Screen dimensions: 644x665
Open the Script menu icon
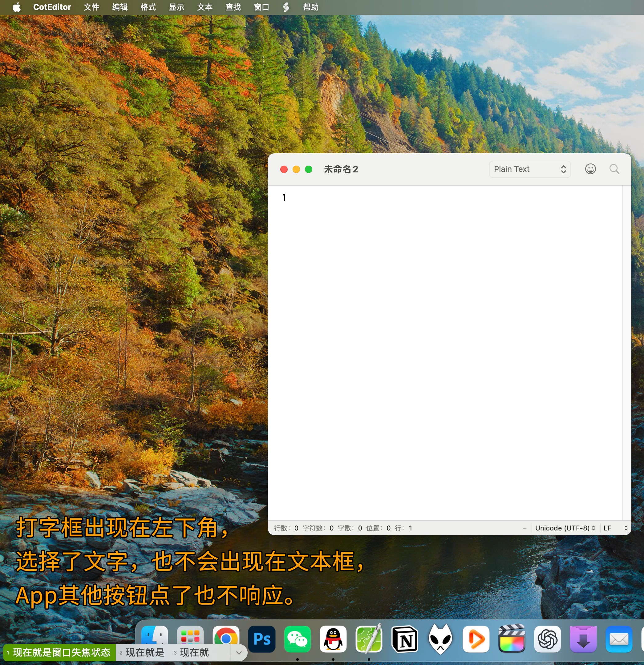point(286,7)
